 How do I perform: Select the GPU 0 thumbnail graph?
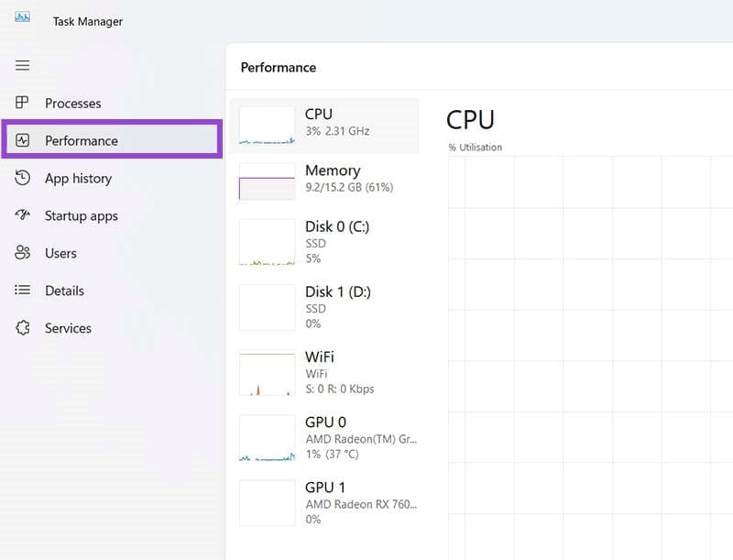tap(267, 438)
